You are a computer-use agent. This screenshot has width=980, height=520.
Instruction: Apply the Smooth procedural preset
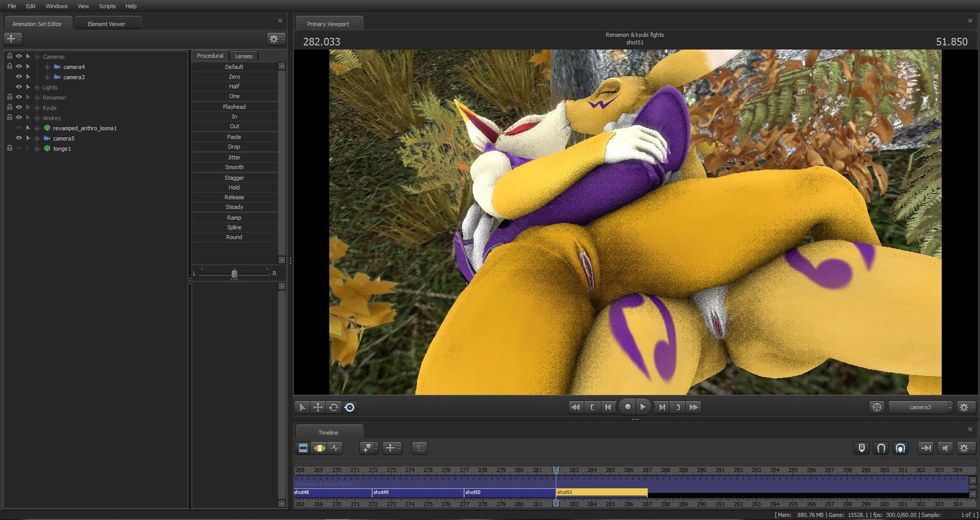pos(234,167)
